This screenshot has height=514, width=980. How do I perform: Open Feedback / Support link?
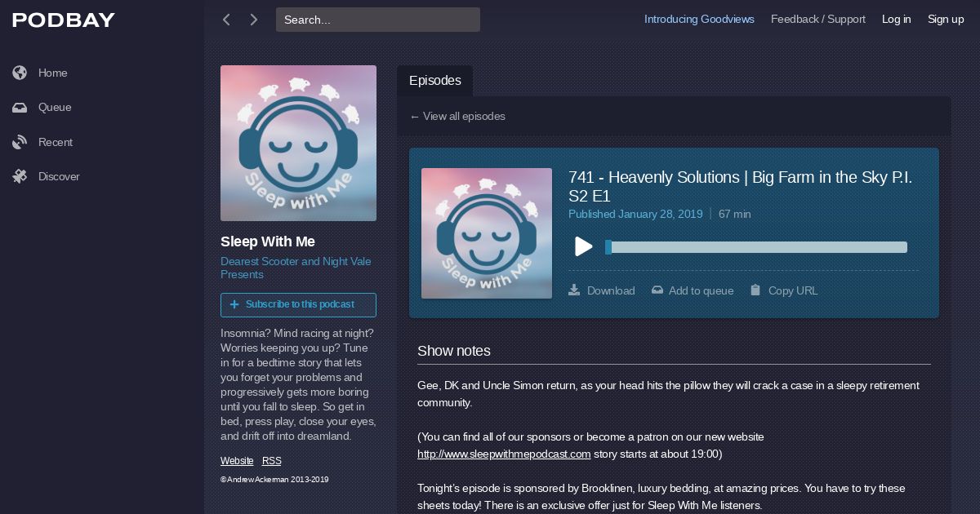pyautogui.click(x=818, y=20)
